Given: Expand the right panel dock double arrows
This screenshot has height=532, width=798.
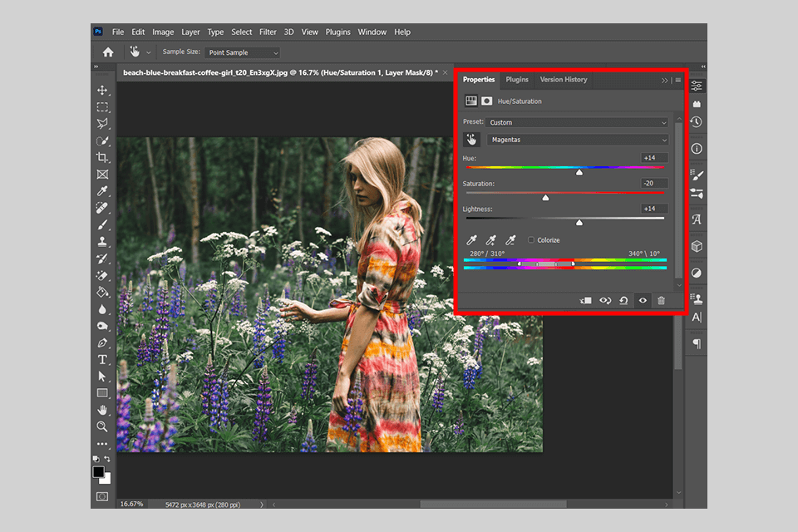Looking at the screenshot, I should [703, 66].
